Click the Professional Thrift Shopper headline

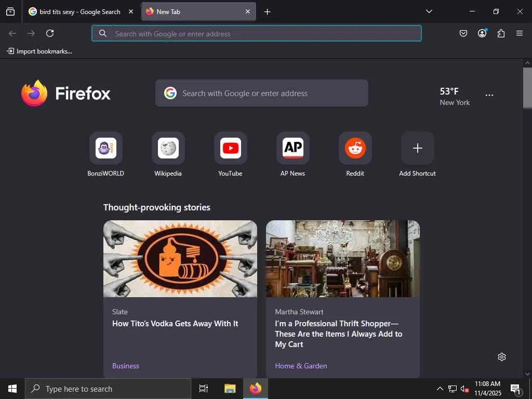(x=339, y=334)
